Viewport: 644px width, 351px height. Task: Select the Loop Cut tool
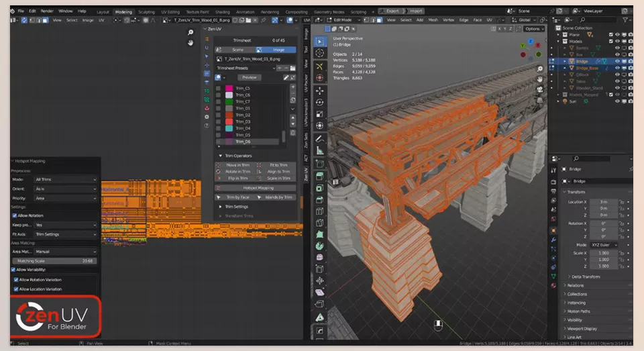pos(319,211)
